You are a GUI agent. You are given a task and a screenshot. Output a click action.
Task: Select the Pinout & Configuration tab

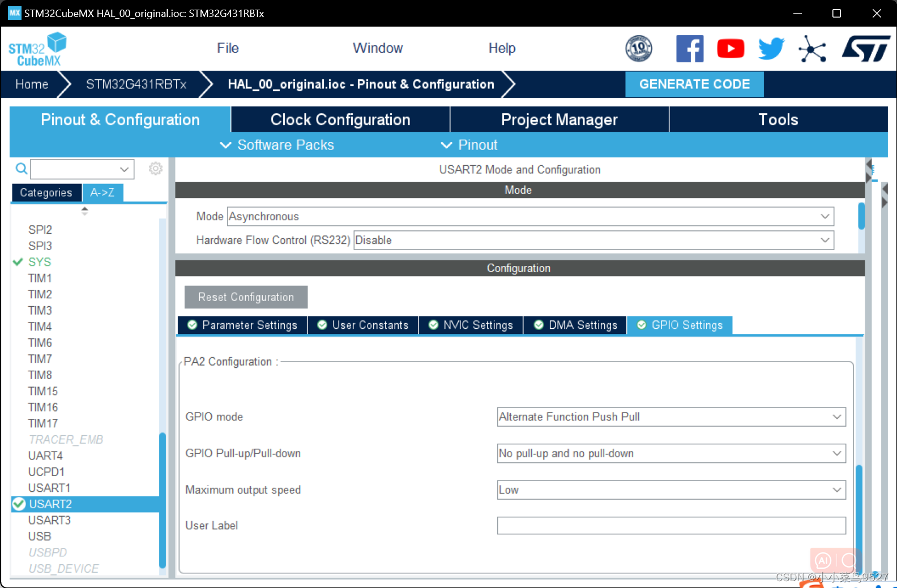point(120,119)
